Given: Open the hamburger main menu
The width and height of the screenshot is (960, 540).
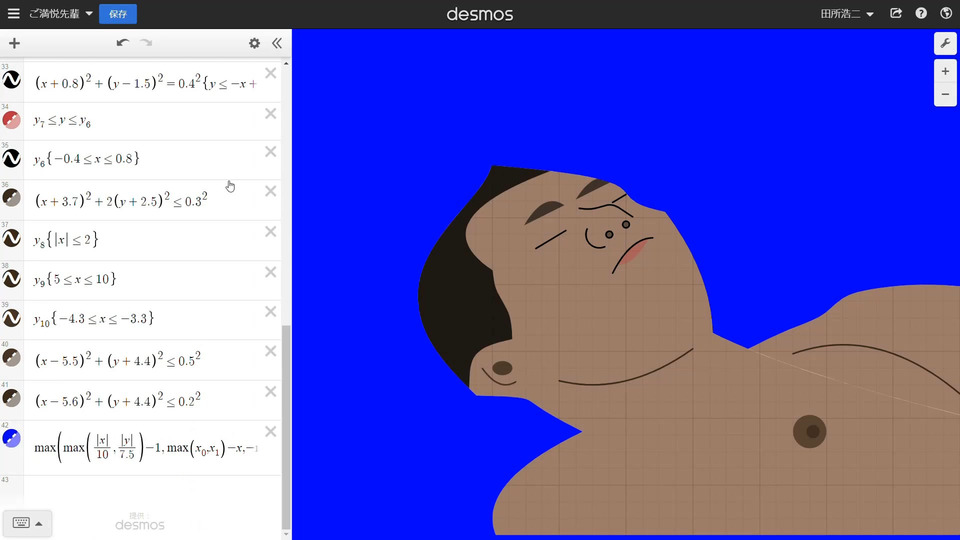Looking at the screenshot, I should [x=14, y=14].
